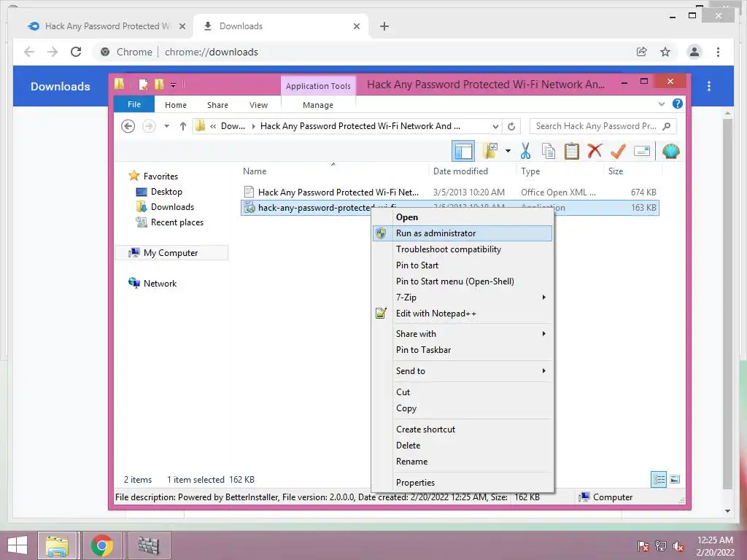Screen dimensions: 747x560
Task: Open recent locations dropdown in Explorer
Action: pos(167,126)
